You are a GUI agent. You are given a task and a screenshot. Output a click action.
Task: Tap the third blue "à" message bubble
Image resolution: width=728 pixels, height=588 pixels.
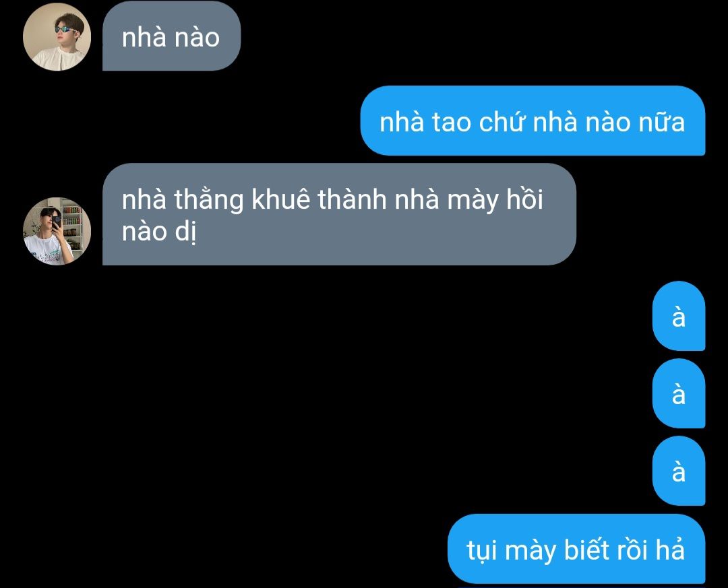click(x=679, y=471)
